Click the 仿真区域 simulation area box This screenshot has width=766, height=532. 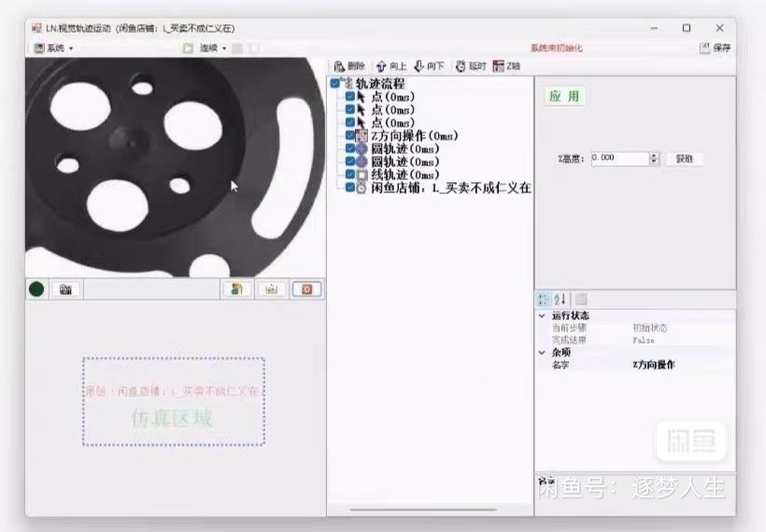click(174, 401)
